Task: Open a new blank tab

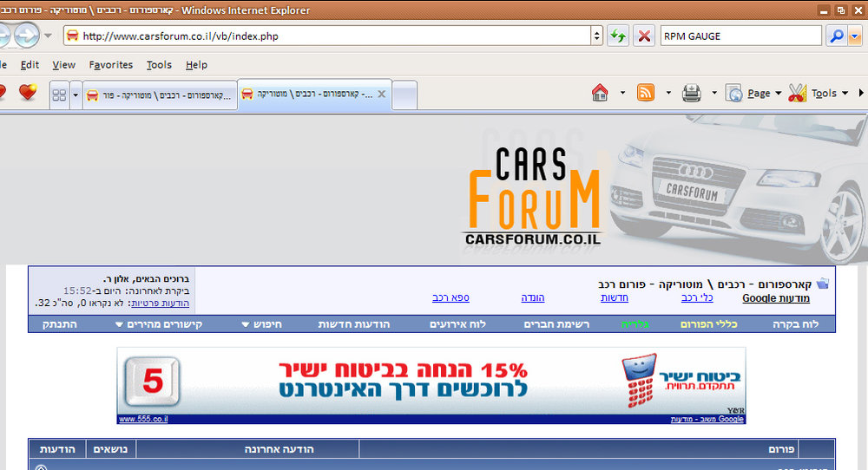Action: pos(404,95)
